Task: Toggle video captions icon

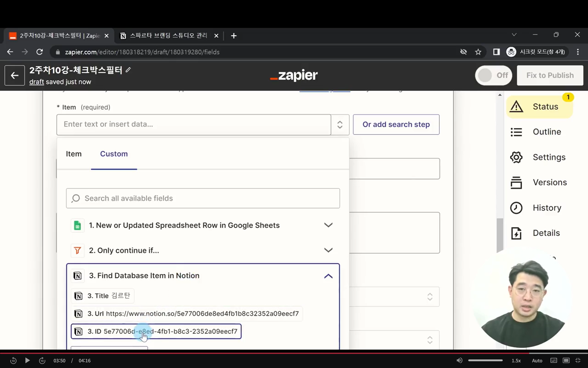Action: point(554,360)
